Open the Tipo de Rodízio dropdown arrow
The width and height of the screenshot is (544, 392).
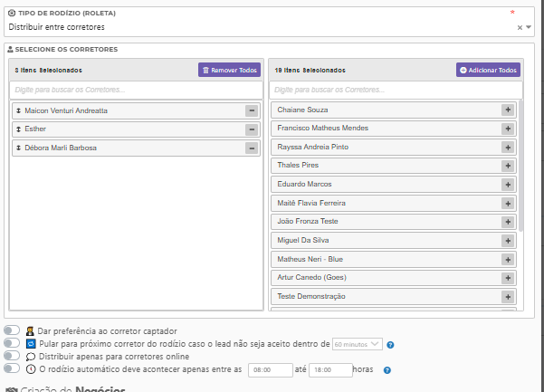pyautogui.click(x=529, y=27)
